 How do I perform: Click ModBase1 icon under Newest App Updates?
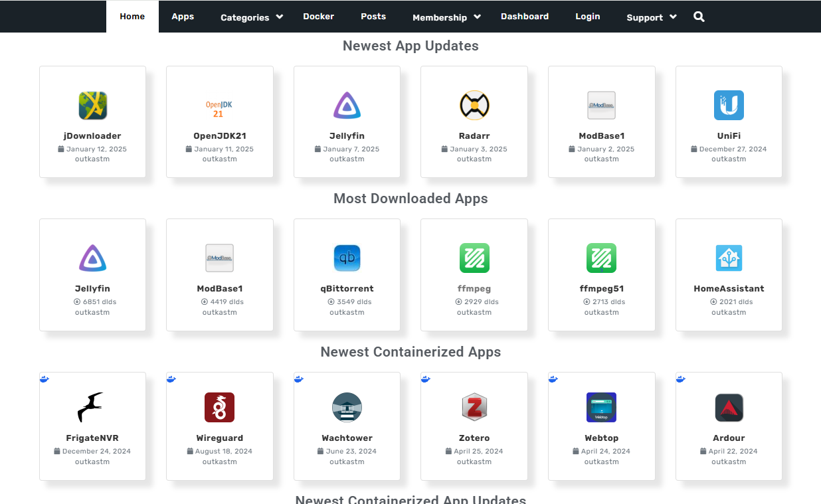click(x=601, y=106)
